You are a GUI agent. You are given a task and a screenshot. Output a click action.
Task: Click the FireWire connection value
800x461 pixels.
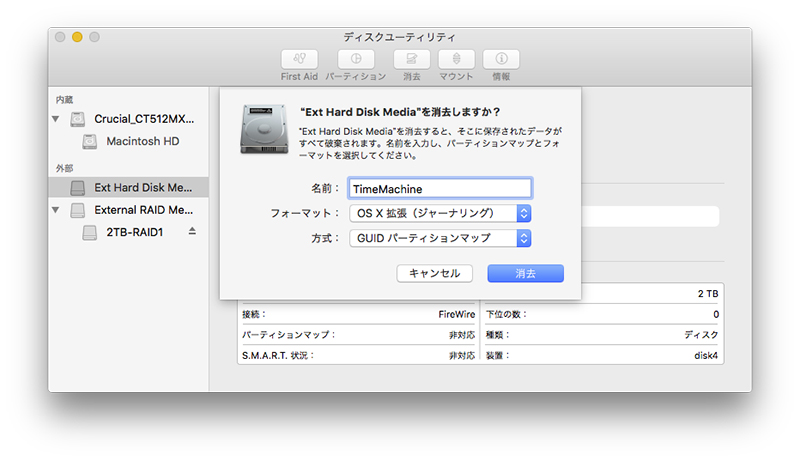point(457,315)
